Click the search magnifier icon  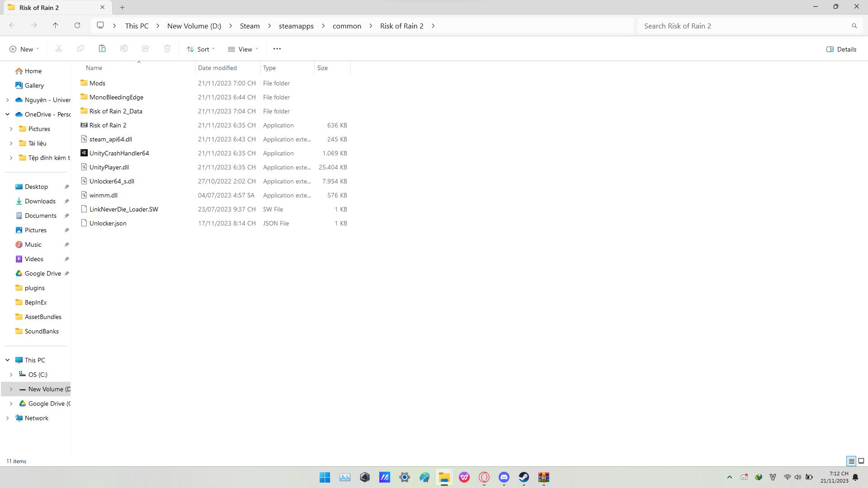pos(854,26)
